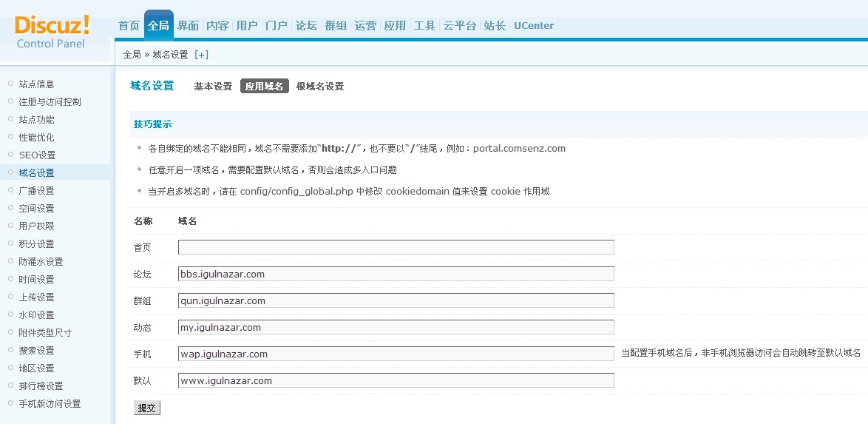The height and width of the screenshot is (424, 868).
Task: Open 水印设置 in the sidebar
Action: point(36,314)
